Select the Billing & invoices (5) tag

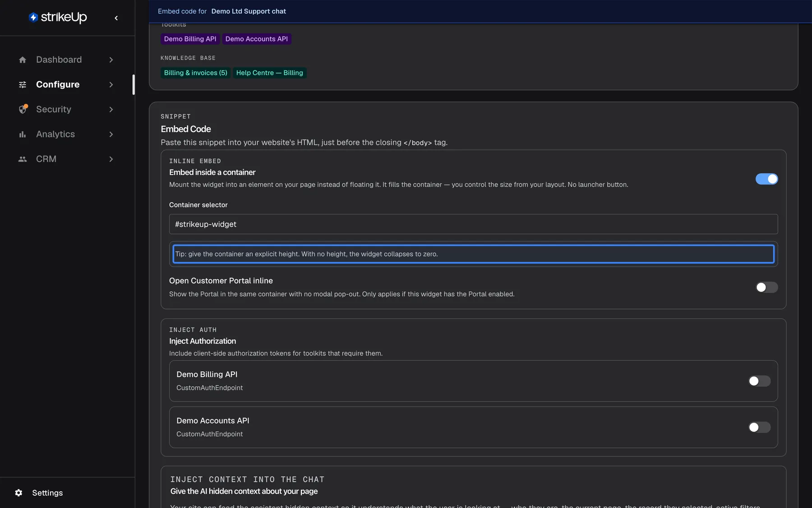coord(195,73)
